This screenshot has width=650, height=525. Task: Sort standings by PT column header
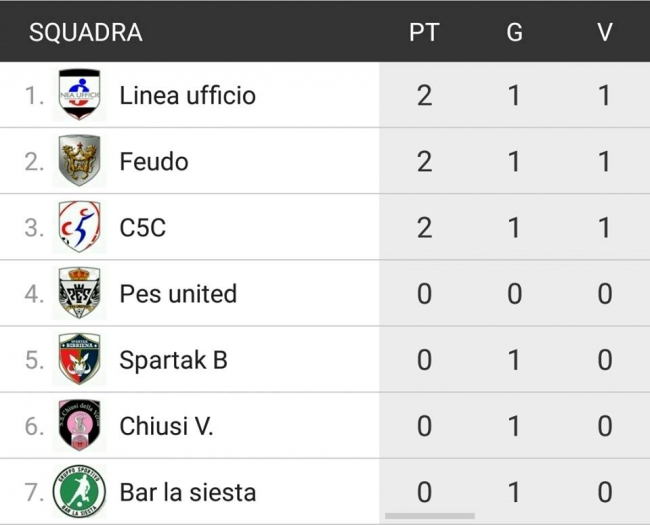(424, 32)
